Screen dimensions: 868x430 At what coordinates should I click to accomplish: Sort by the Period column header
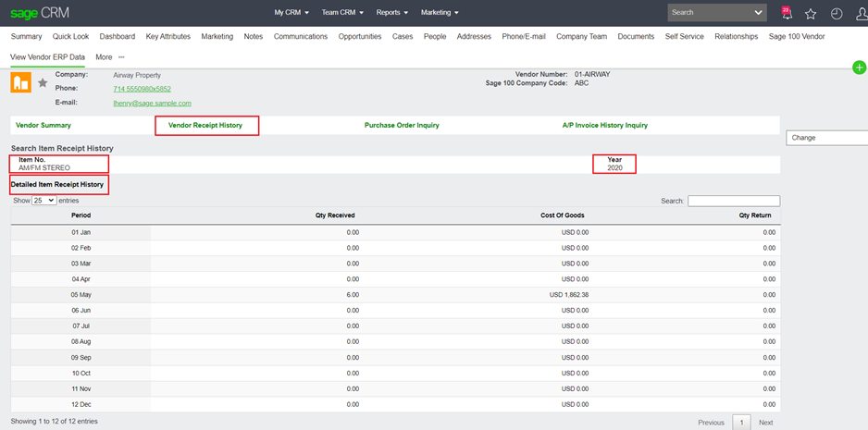tap(81, 215)
